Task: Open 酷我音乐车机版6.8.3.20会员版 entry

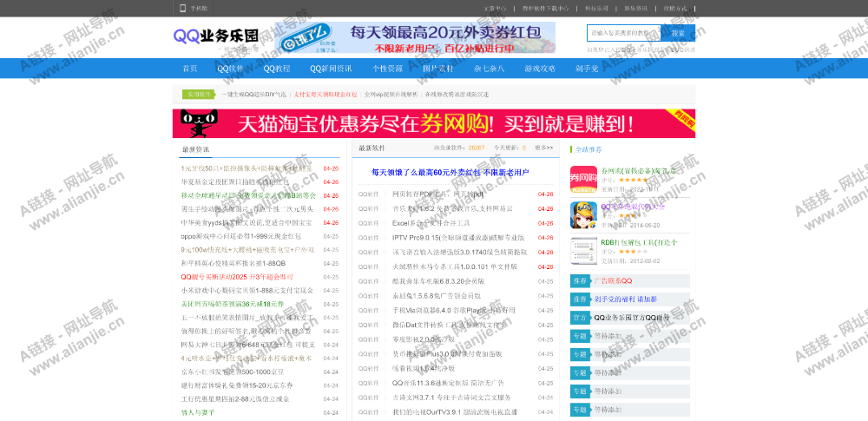Action: coord(437,281)
